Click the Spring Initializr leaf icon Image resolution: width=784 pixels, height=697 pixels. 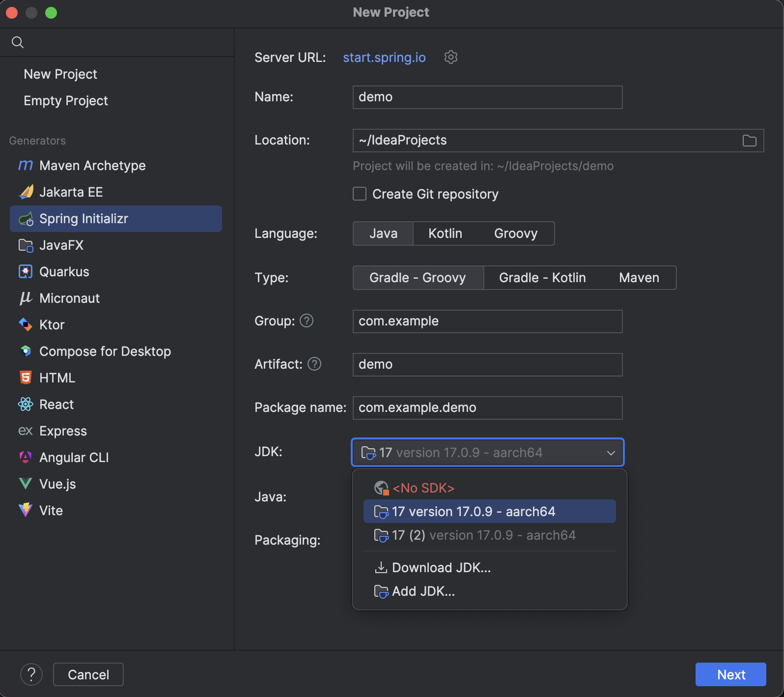26,219
